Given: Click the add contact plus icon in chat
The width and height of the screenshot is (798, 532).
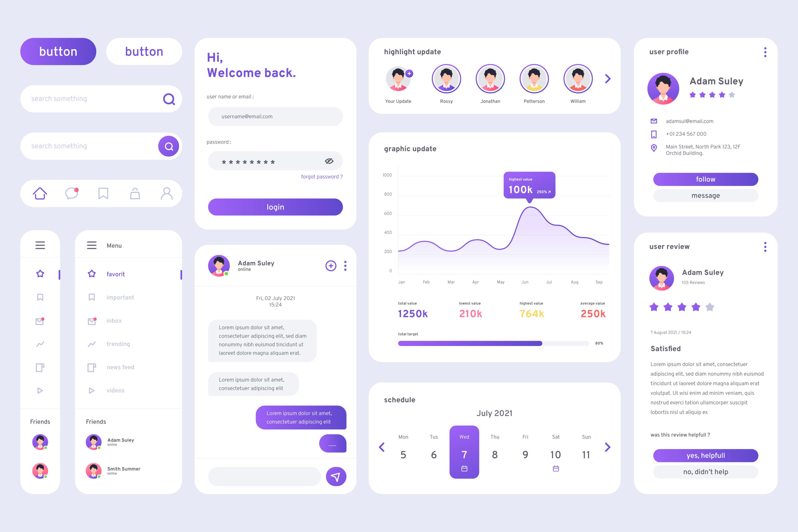Looking at the screenshot, I should point(331,265).
